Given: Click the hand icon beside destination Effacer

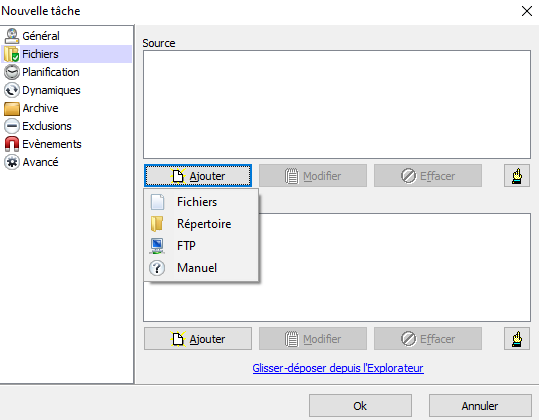Looking at the screenshot, I should click(x=517, y=339).
